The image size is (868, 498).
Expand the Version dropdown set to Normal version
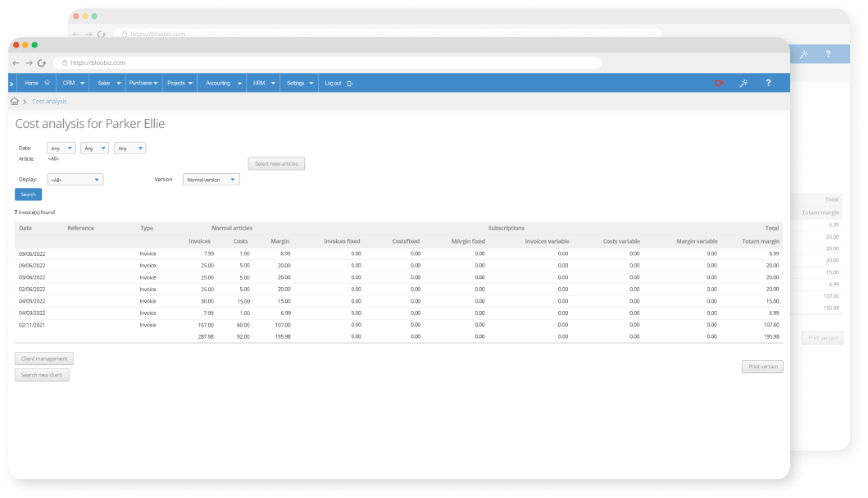coord(211,180)
